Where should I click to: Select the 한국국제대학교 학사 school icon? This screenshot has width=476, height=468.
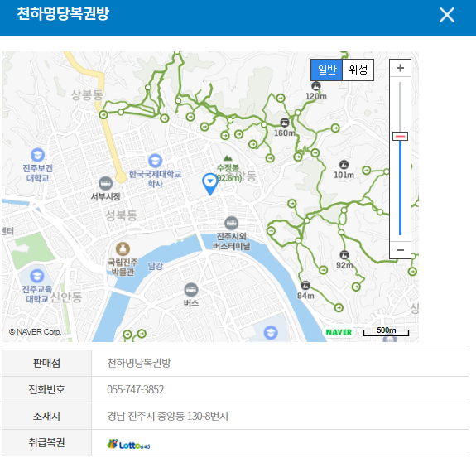coord(155,161)
